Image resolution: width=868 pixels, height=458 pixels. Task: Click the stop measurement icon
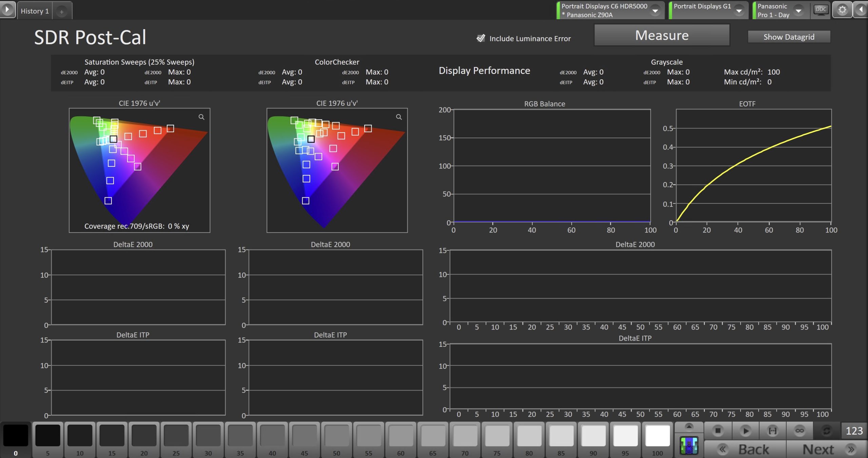tap(717, 431)
